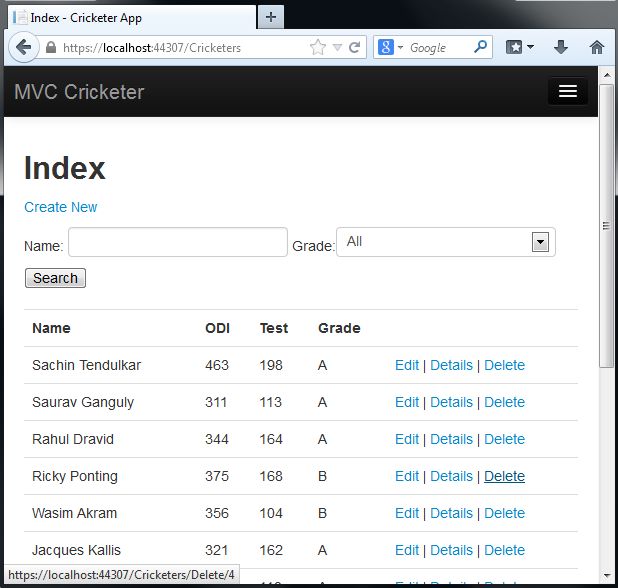618x588 pixels.
Task: Click the vertical scrollbar thumb
Action: (x=607, y=225)
